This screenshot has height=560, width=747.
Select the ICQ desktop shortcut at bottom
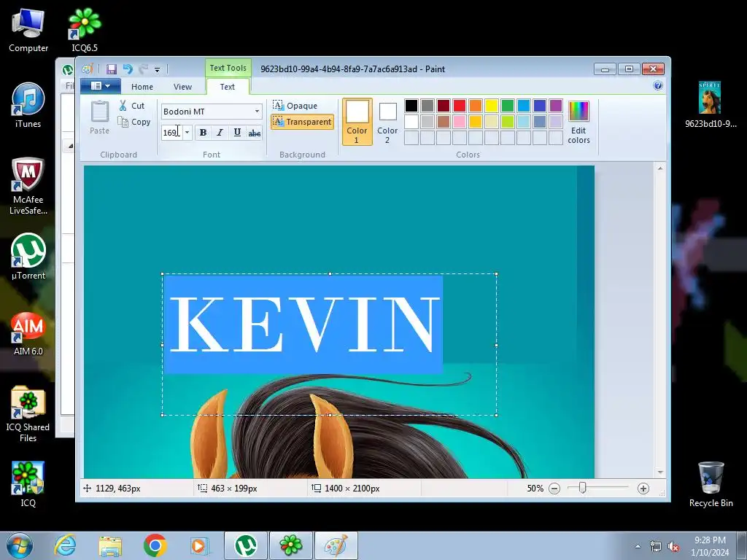point(28,483)
